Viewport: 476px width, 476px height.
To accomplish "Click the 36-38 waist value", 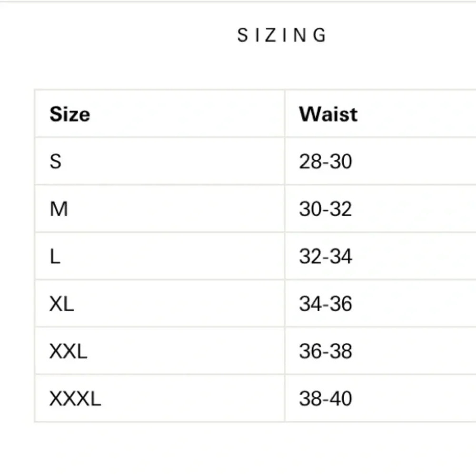I will (325, 351).
